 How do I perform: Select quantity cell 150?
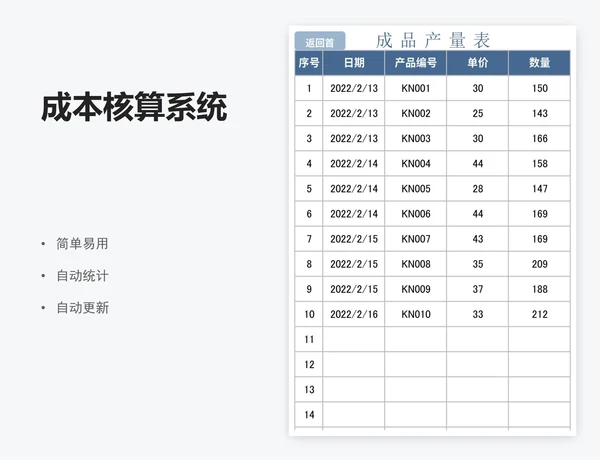(x=540, y=88)
